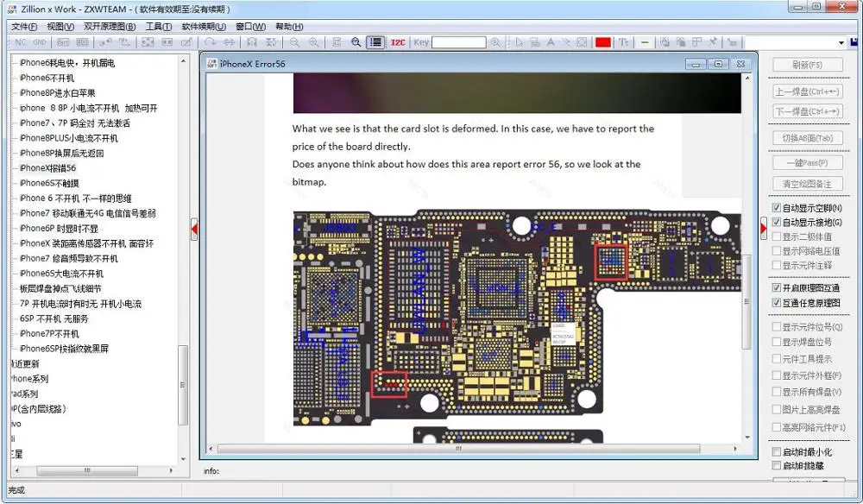
Task: Click the rotate arrow toolbar icon
Action: tap(210, 42)
